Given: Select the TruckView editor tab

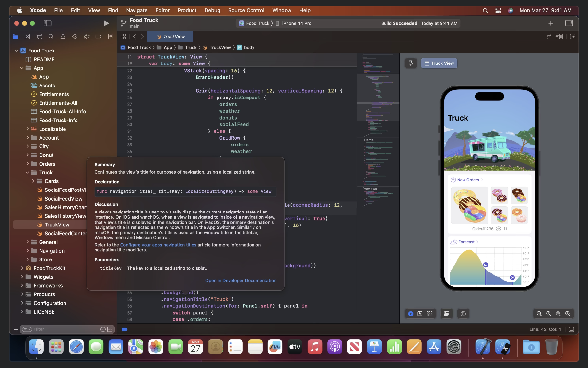Looking at the screenshot, I should [x=170, y=36].
